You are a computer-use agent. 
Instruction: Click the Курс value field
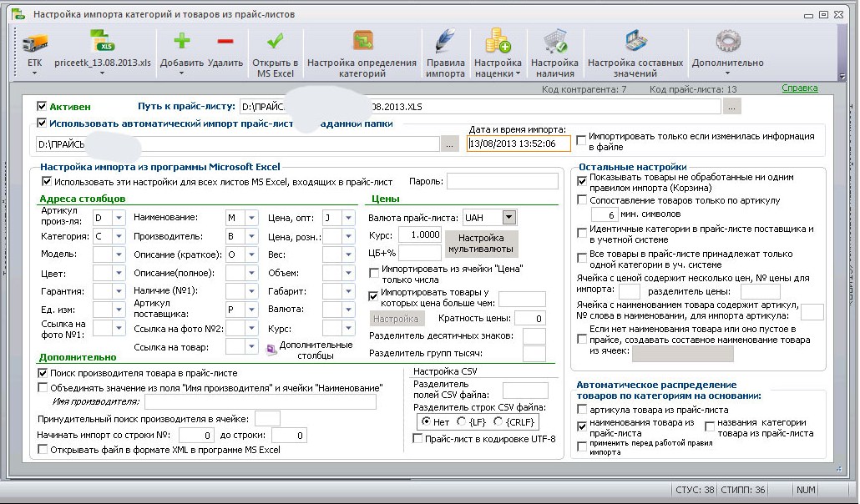tap(420, 234)
